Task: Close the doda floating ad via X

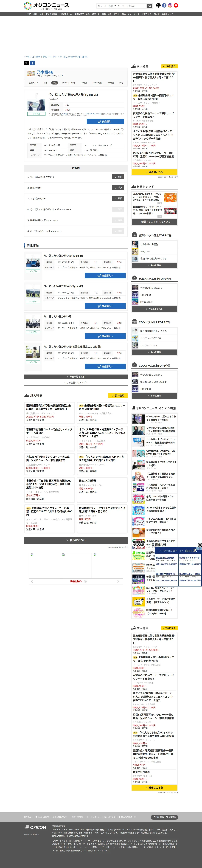Action: point(200,545)
